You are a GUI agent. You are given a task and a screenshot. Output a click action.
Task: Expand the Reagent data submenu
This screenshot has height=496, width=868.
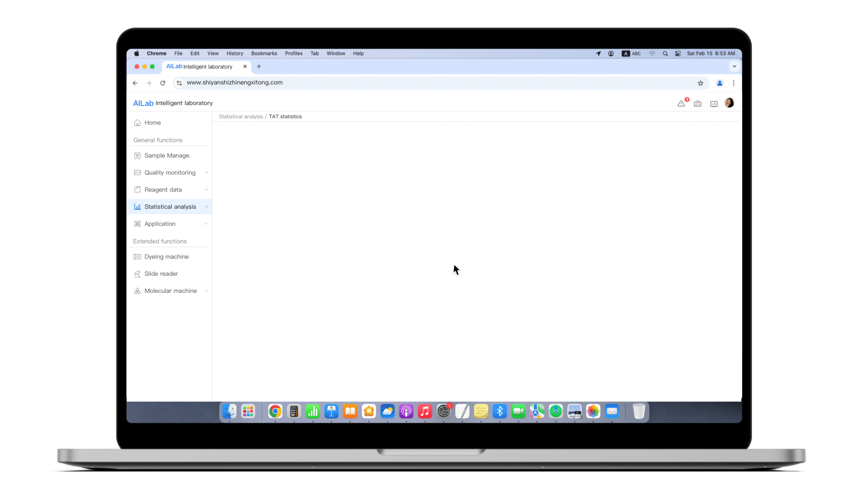(x=207, y=190)
